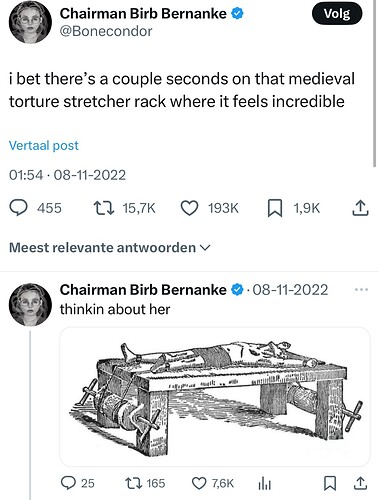Viewport: 379px width, 500px height.
Task: Bookmark the main post with 1,9K bookmarks
Action: click(x=275, y=208)
